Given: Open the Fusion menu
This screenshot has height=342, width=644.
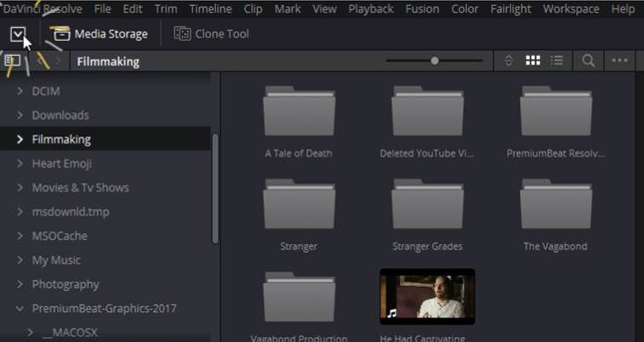Looking at the screenshot, I should [x=422, y=9].
